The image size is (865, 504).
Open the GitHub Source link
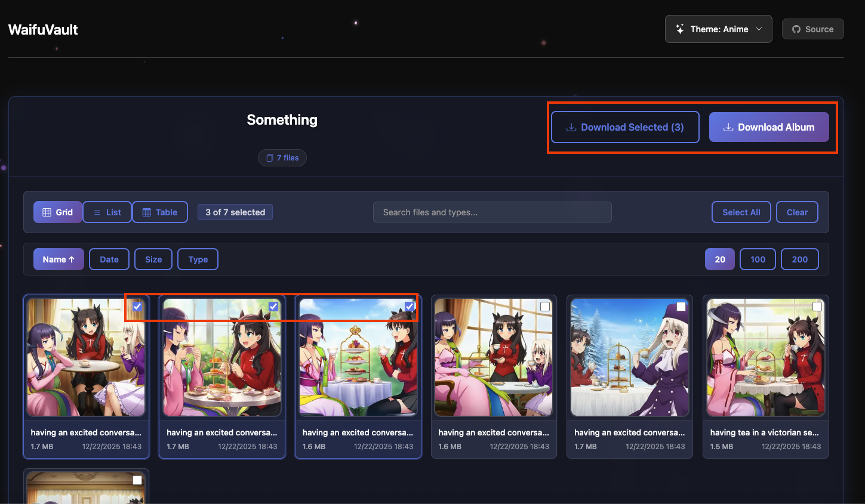(x=812, y=29)
